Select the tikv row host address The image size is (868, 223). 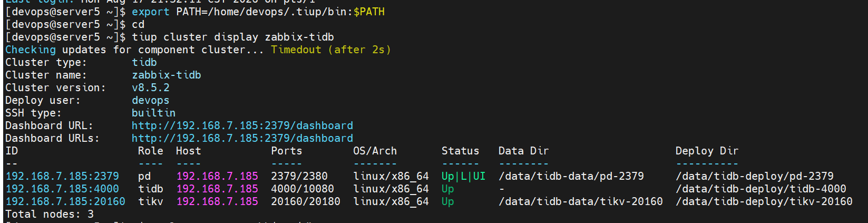[217, 201]
